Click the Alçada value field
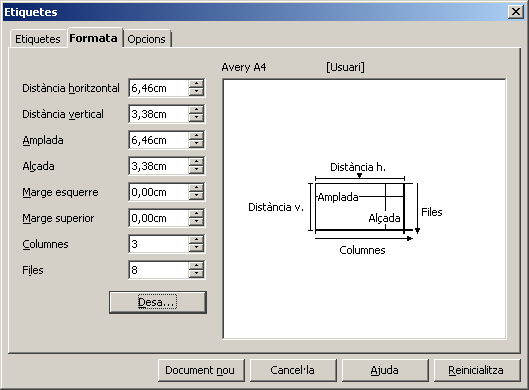529x390 pixels. (159, 166)
